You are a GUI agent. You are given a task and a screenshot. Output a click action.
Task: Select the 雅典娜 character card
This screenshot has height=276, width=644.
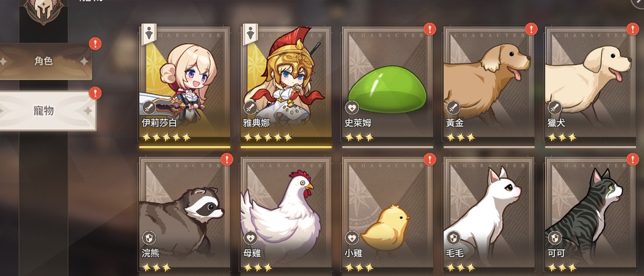(286, 85)
